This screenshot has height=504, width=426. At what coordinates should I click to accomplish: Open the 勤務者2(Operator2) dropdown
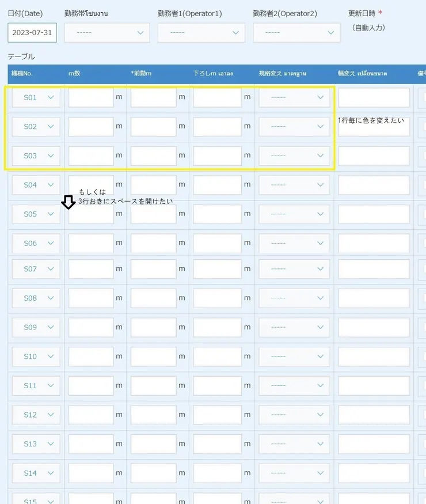click(x=296, y=33)
